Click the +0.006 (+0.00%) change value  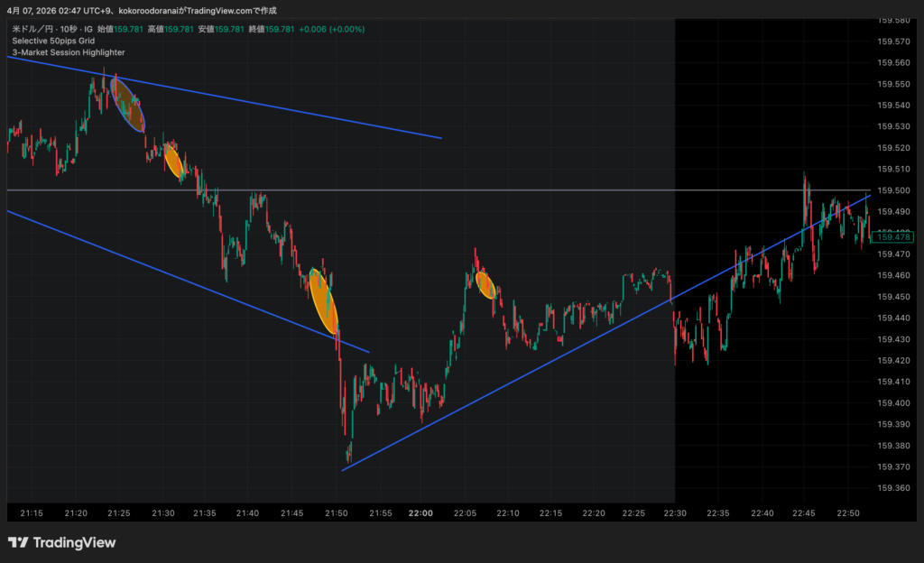[332, 30]
